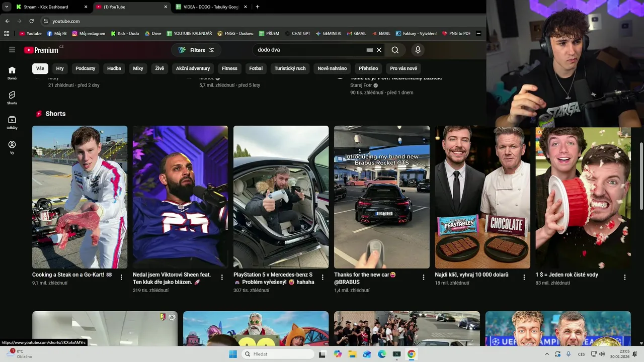The image size is (644, 362).
Task: Open Shorts in the left sidebar
Action: [12, 98]
